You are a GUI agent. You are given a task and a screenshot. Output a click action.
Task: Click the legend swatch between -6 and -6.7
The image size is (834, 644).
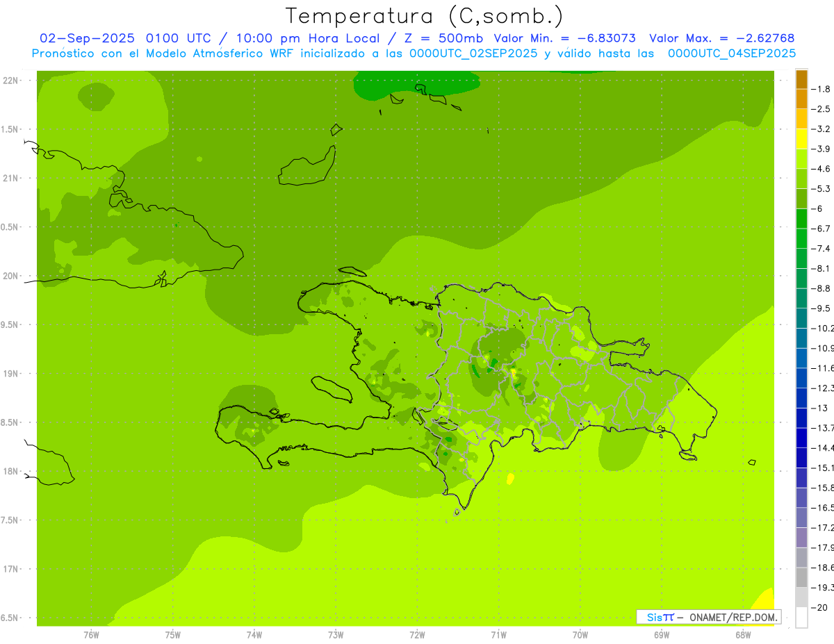[x=801, y=218]
